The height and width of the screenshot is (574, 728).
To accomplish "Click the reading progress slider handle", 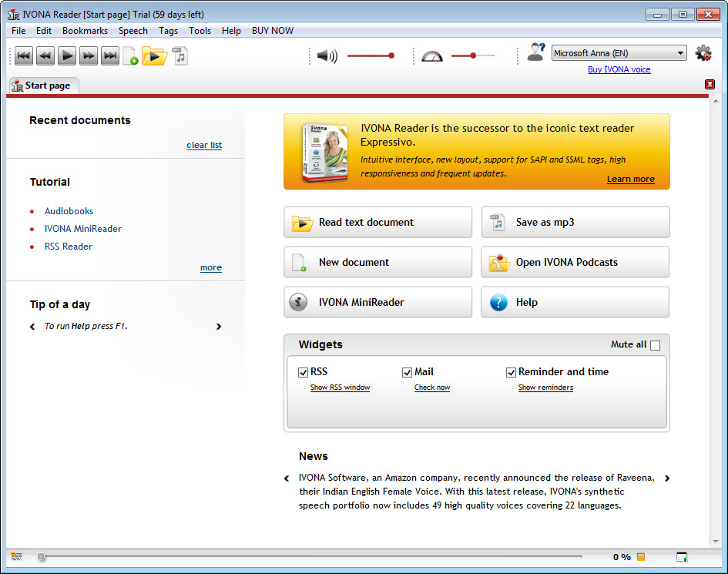I will 42,556.
